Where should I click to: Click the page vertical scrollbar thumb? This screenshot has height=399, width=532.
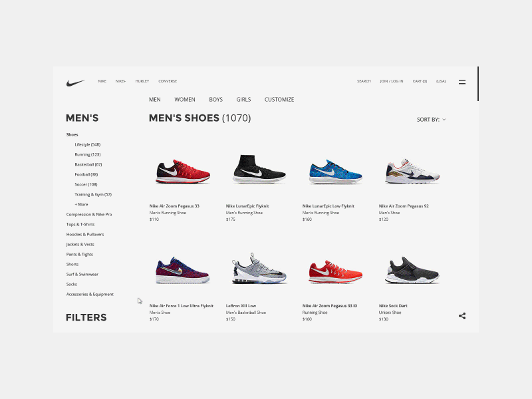pos(477,84)
